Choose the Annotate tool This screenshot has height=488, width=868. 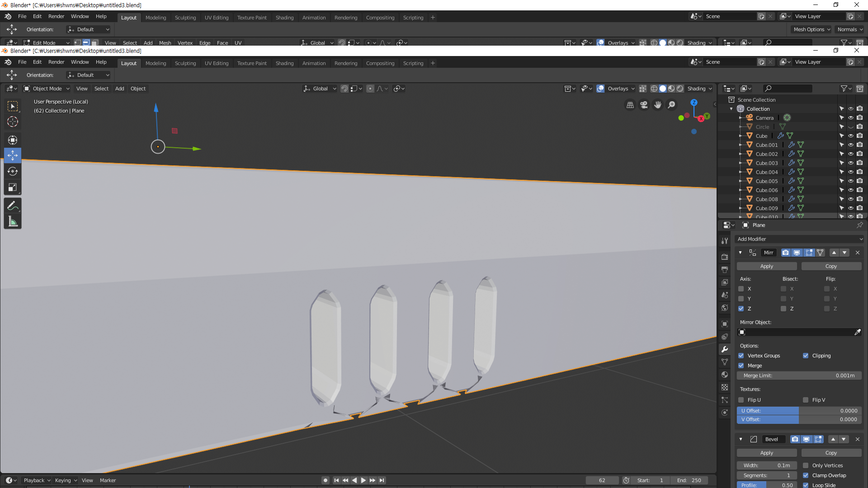(x=13, y=206)
